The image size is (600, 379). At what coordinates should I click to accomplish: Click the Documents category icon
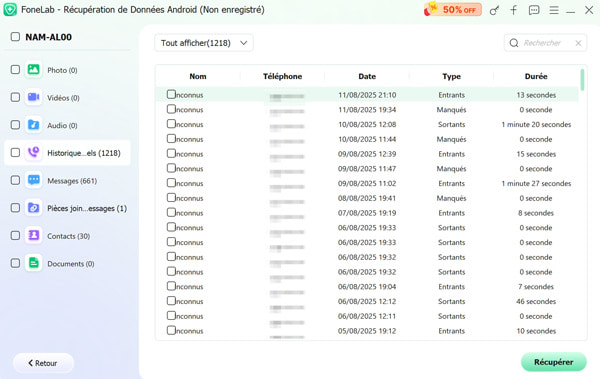(33, 263)
